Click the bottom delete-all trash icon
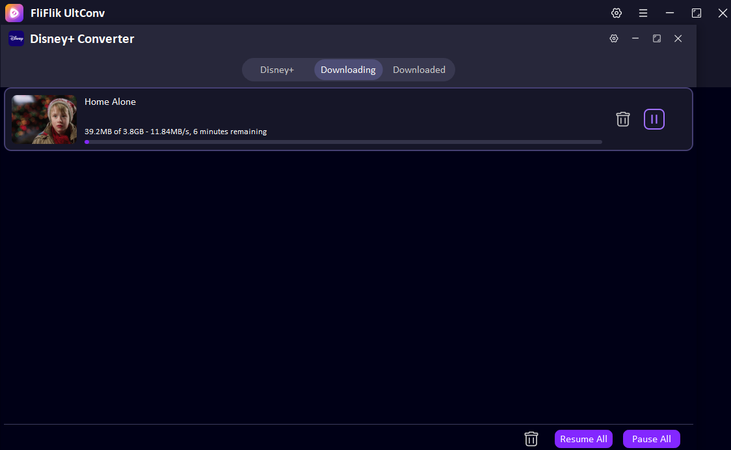 [x=531, y=439]
